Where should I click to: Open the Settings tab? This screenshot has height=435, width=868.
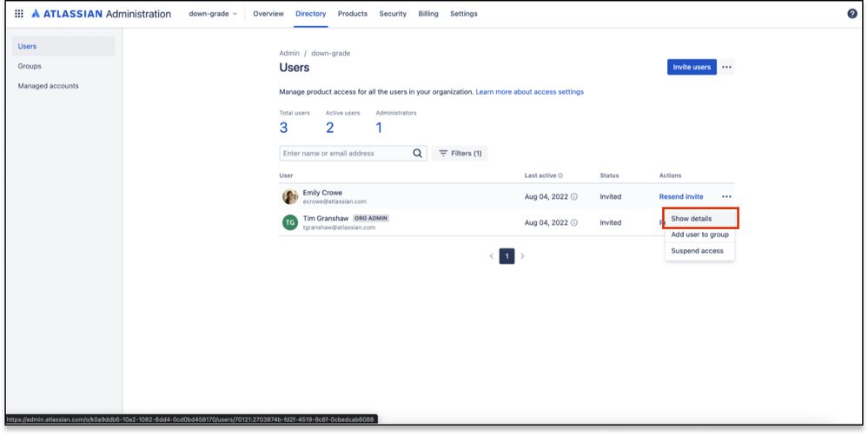click(464, 14)
